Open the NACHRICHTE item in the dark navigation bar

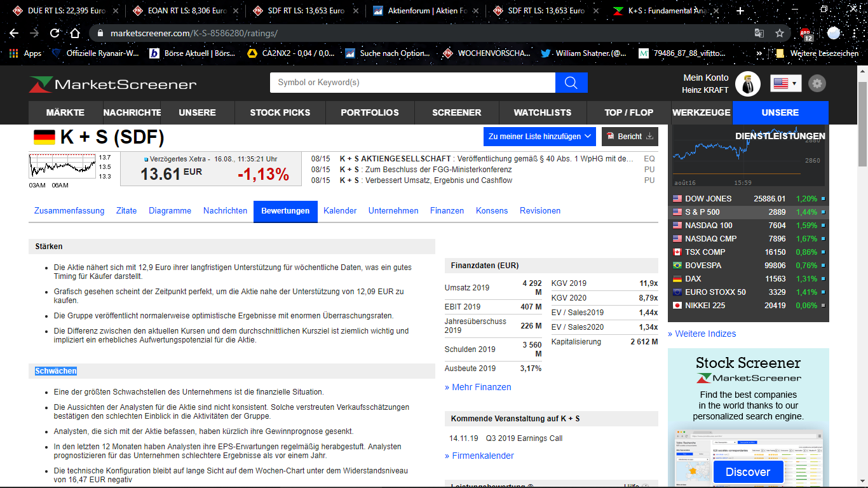(x=132, y=112)
